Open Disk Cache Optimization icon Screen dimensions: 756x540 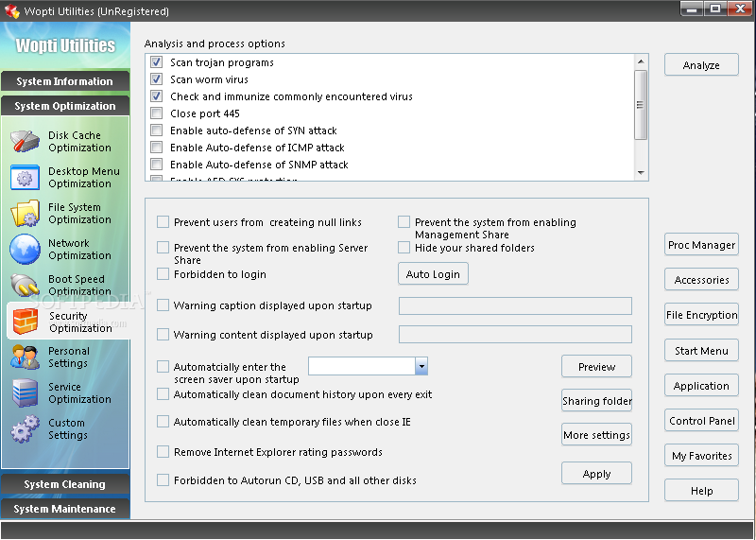(26, 142)
